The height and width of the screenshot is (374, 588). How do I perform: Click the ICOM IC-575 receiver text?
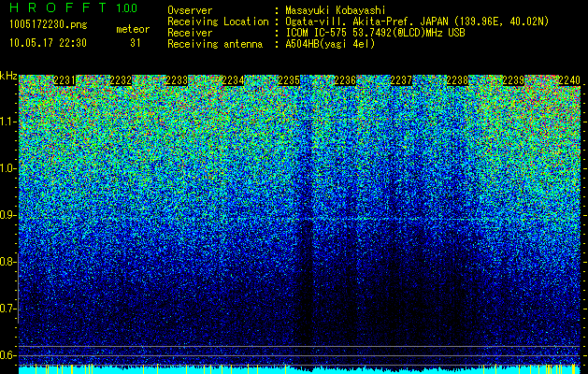[375, 33]
